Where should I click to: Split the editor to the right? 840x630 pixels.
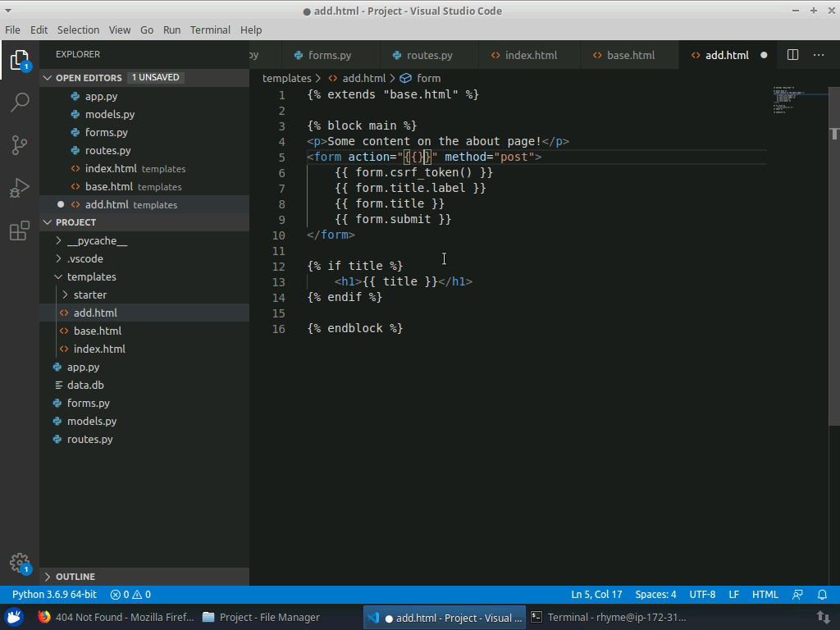click(x=793, y=55)
